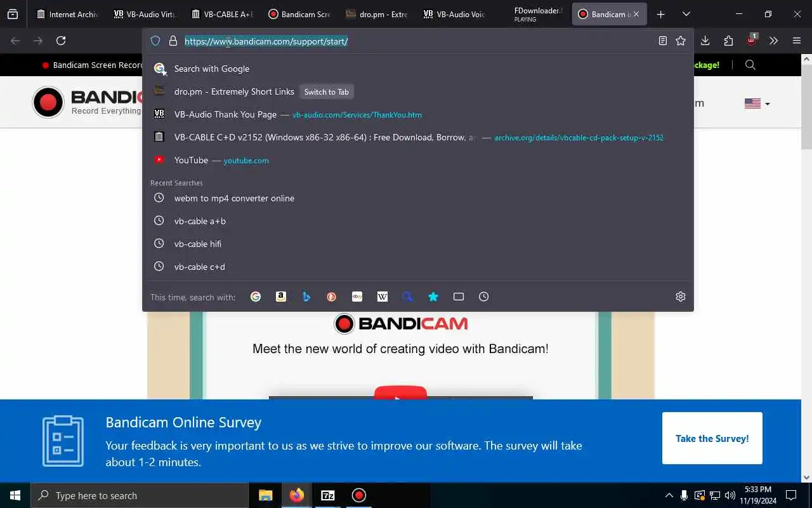Reload the current page

click(61, 41)
